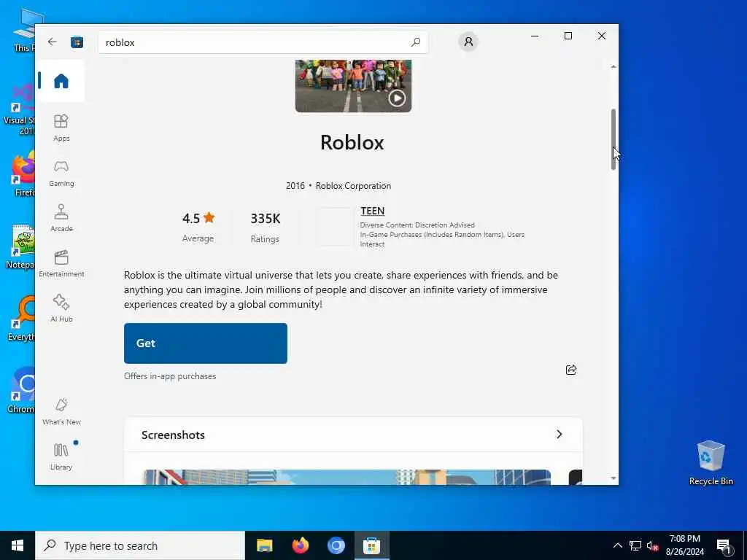Click the taskbar Type here to search box
747x560 pixels.
(x=140, y=545)
